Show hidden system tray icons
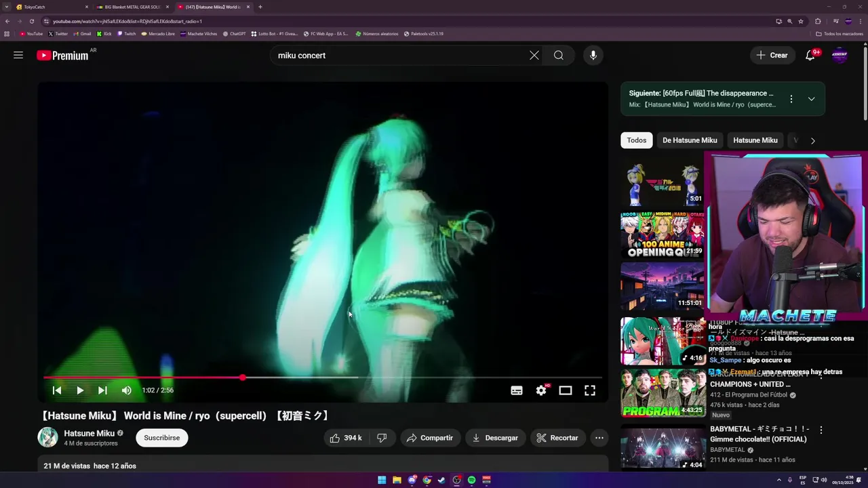The image size is (868, 488). 778,480
